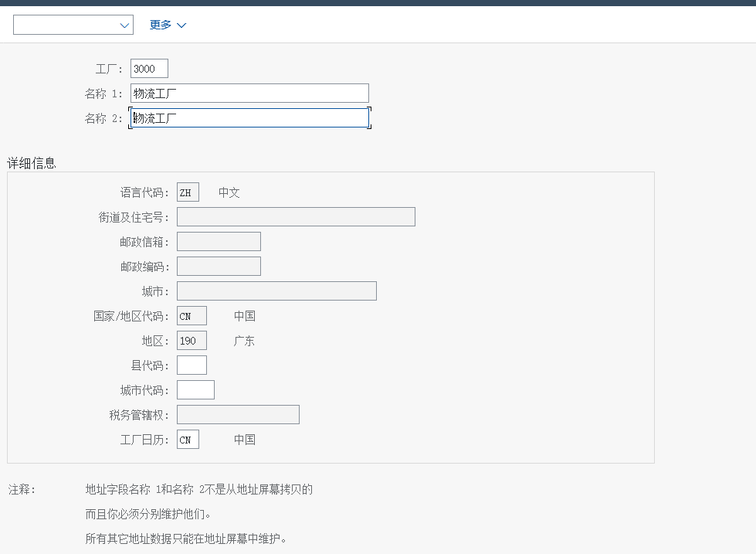Focus the empty 城市代码 field

(195, 390)
